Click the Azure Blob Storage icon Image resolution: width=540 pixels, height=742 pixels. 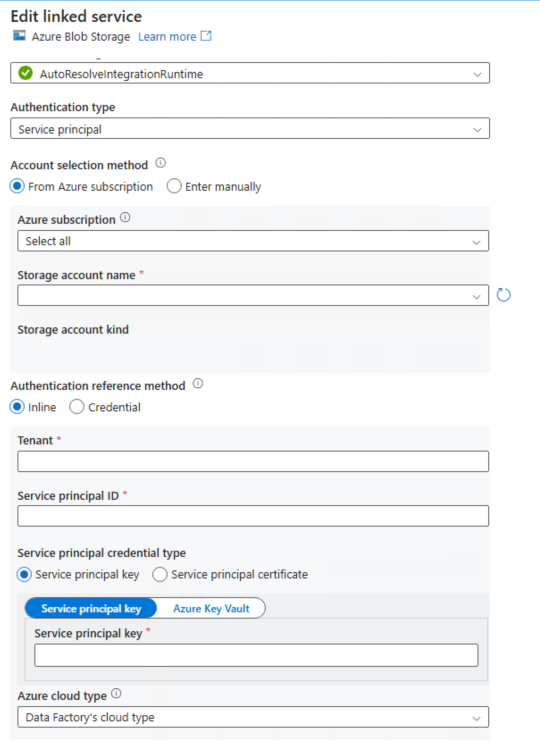click(x=19, y=36)
